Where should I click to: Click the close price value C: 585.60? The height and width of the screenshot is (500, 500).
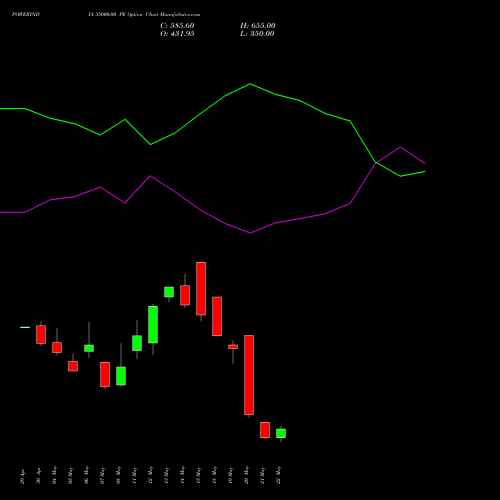(x=177, y=26)
